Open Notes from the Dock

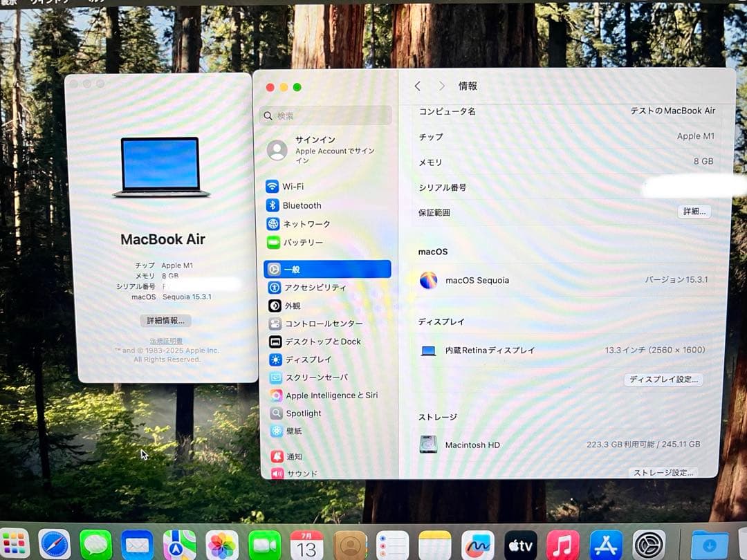[434, 545]
